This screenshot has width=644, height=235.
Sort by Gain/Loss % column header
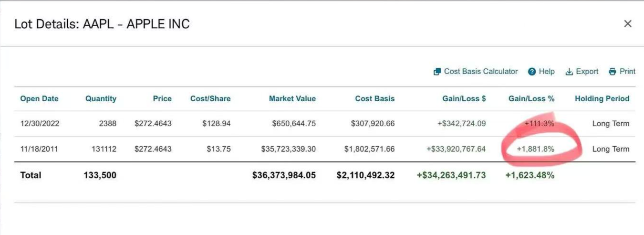[531, 99]
